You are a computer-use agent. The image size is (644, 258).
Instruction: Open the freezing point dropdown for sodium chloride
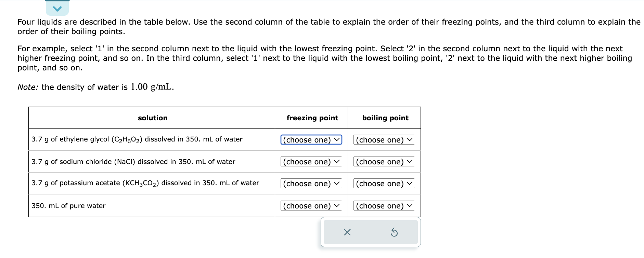coord(311,162)
